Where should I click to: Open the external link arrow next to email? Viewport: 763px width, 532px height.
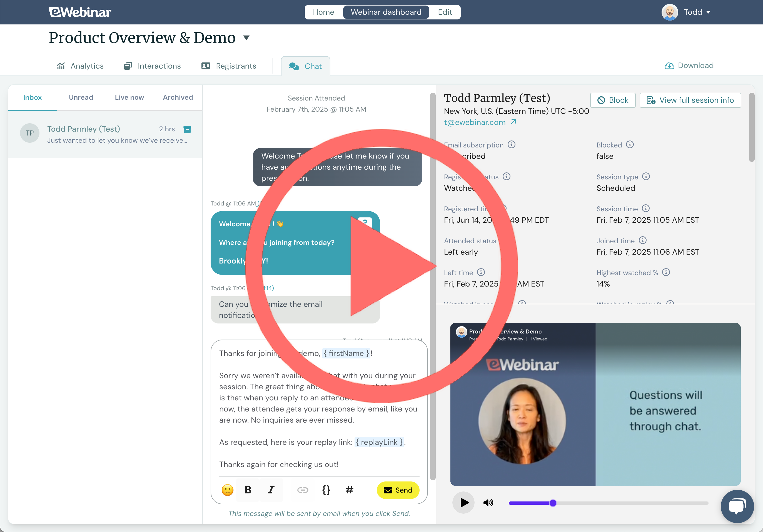(513, 122)
